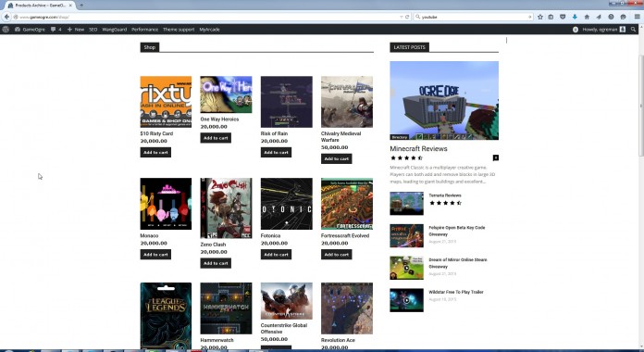This screenshot has height=352, width=644.
Task: Open the Zeno Clash product thumbnail
Action: point(226,208)
